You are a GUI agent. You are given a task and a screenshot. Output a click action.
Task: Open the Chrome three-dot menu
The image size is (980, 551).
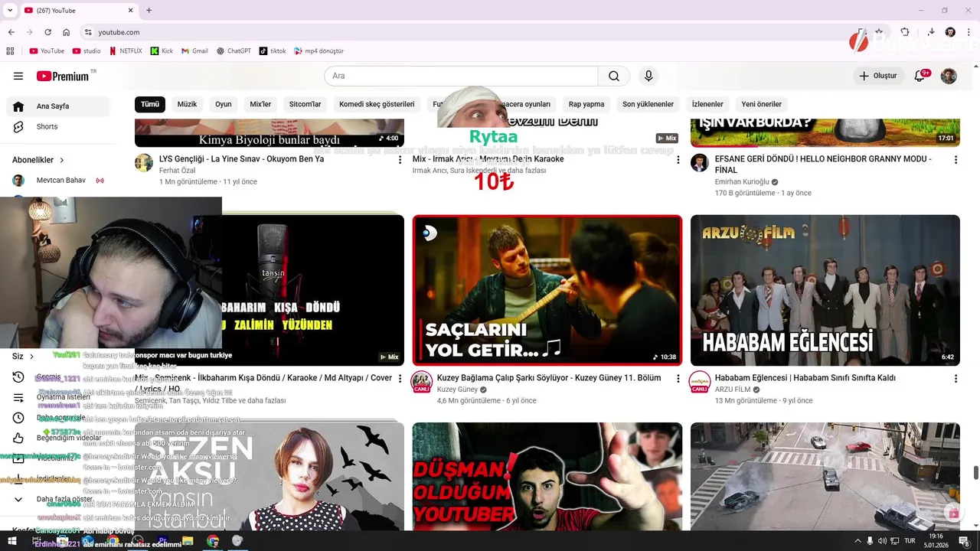pyautogui.click(x=969, y=32)
